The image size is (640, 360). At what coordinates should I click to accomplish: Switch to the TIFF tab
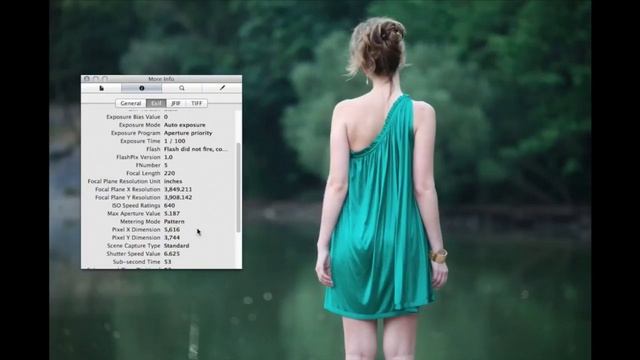click(196, 103)
